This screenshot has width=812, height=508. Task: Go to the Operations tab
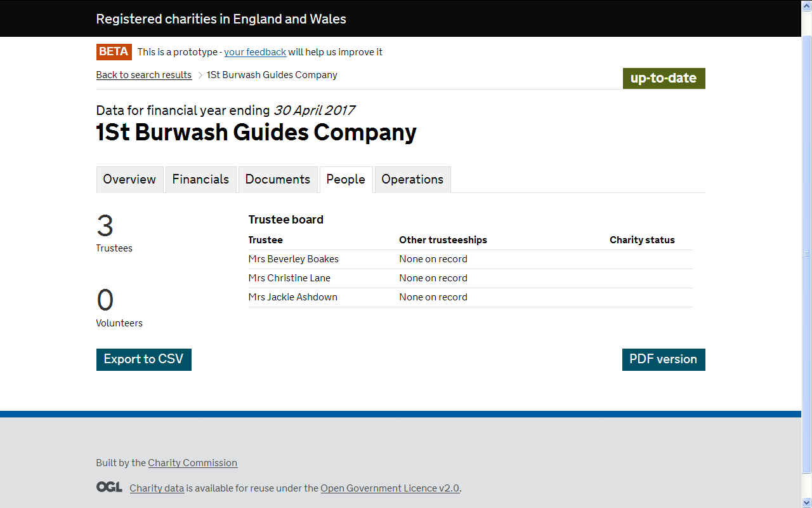(412, 180)
